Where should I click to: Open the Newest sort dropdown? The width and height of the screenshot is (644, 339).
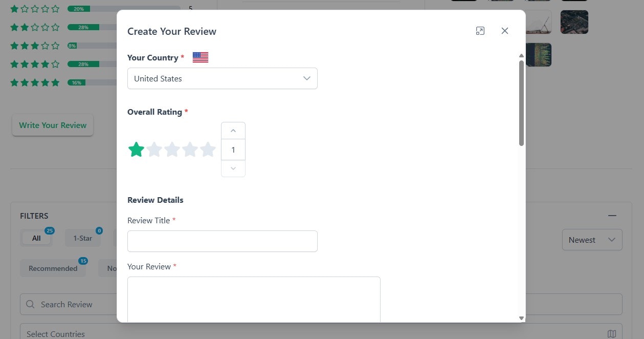coord(592,240)
